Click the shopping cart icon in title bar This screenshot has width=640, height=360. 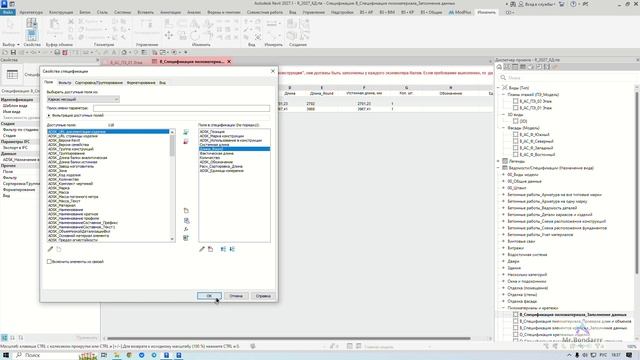[562, 4]
